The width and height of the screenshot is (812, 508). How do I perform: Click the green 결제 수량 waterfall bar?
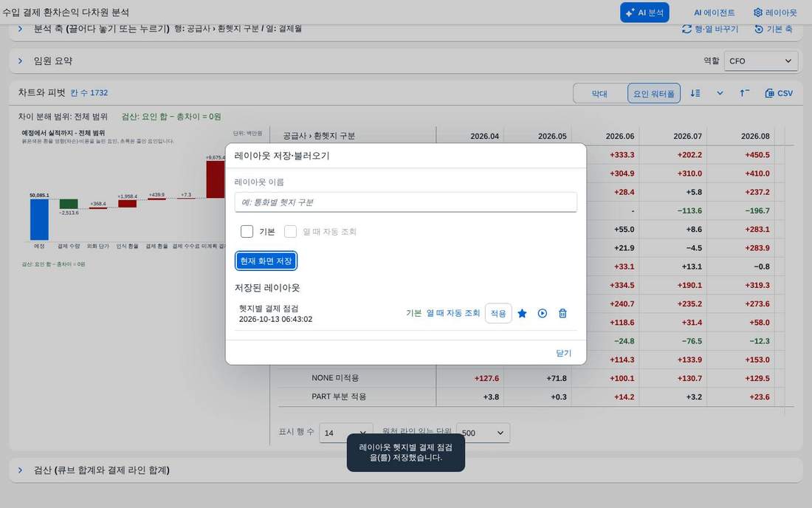click(x=69, y=204)
